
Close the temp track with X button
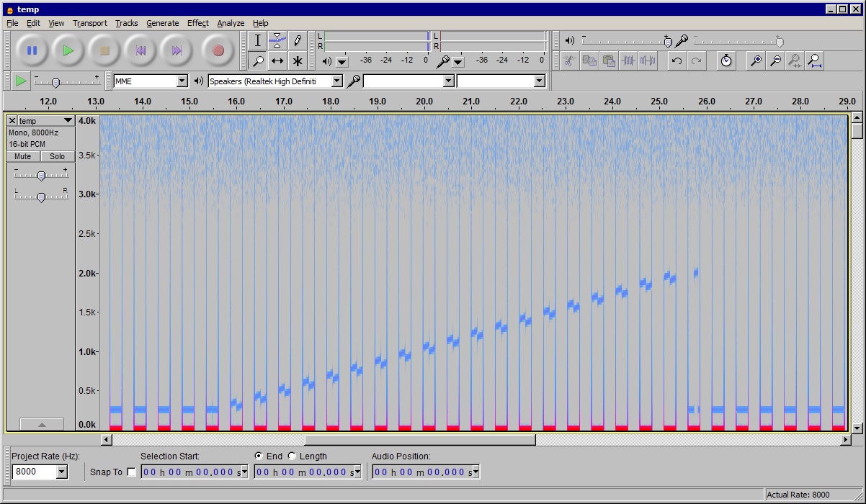click(12, 121)
